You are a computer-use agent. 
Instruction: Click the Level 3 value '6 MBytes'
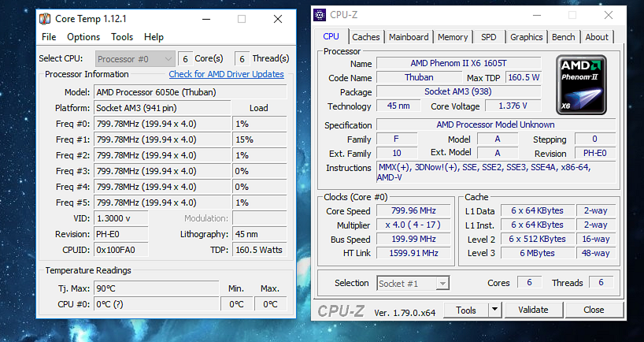[x=537, y=253]
